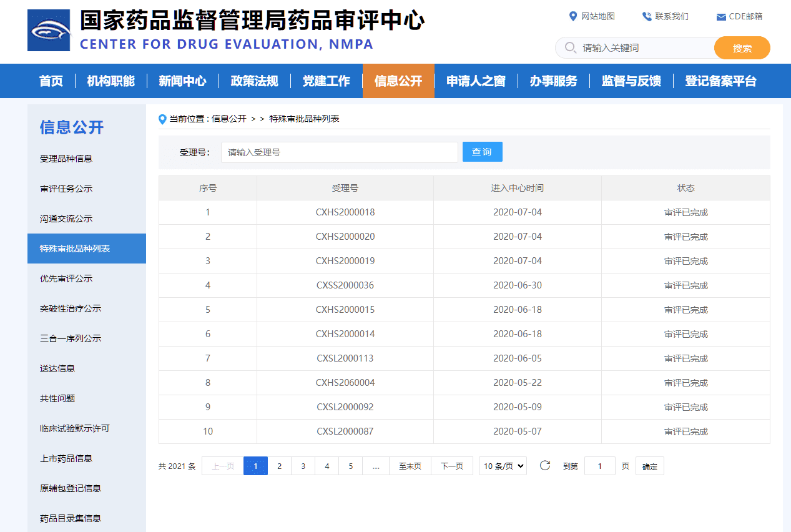
Task: Go to page 4
Action: (x=327, y=466)
